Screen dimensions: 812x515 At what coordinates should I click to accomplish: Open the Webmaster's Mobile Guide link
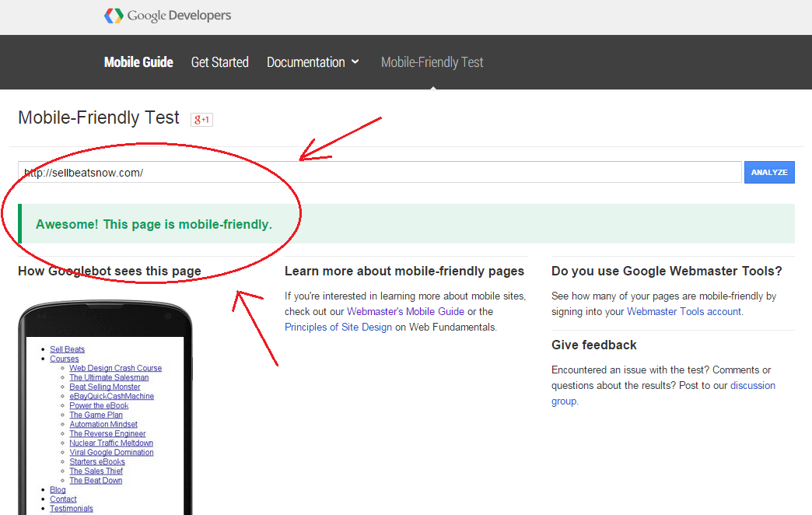coord(405,311)
